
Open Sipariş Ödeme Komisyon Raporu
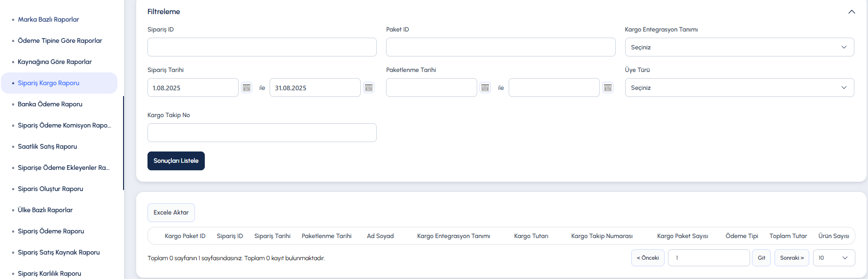pos(64,125)
